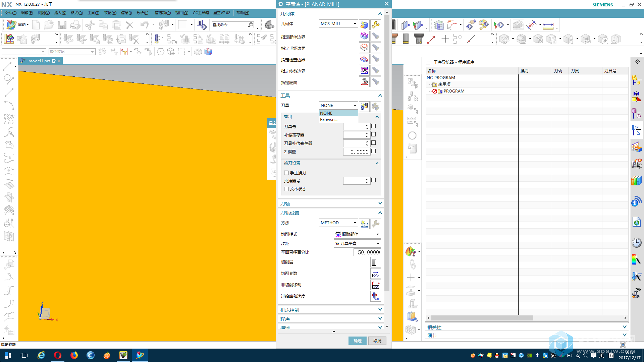
Task: Toggle the checkbox beside 工序导航器 title
Action: tap(428, 62)
